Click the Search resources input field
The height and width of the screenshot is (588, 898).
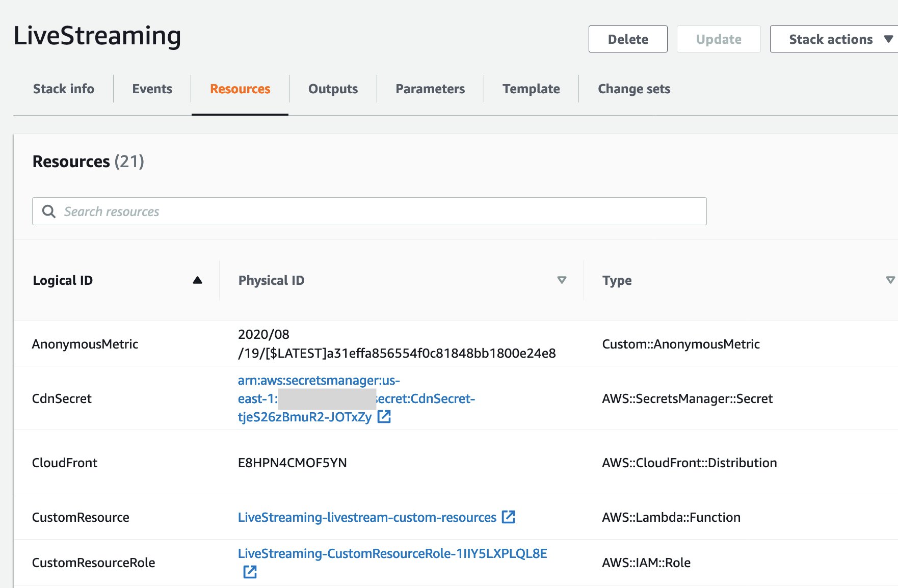coord(369,211)
